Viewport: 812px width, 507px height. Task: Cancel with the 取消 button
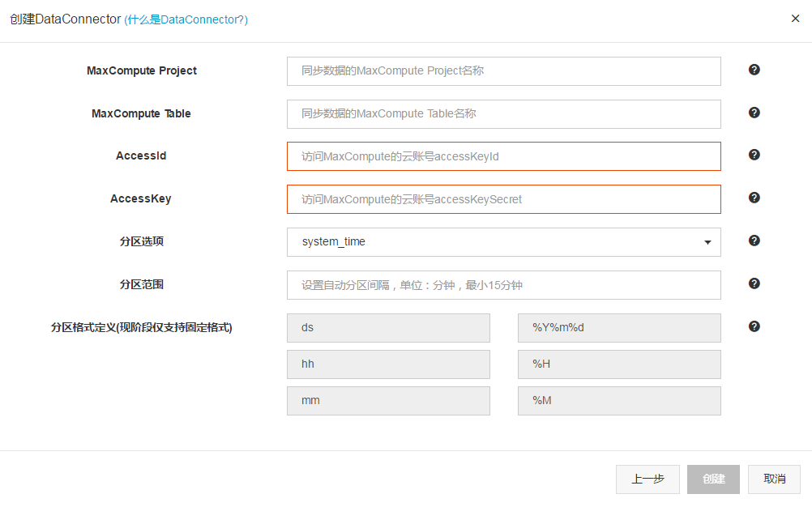click(x=774, y=479)
